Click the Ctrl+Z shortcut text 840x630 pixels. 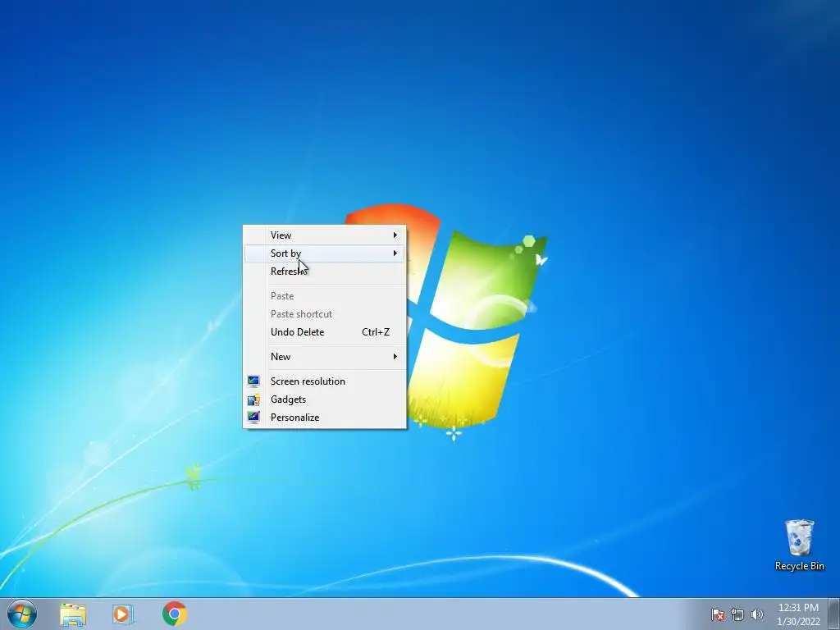point(376,332)
